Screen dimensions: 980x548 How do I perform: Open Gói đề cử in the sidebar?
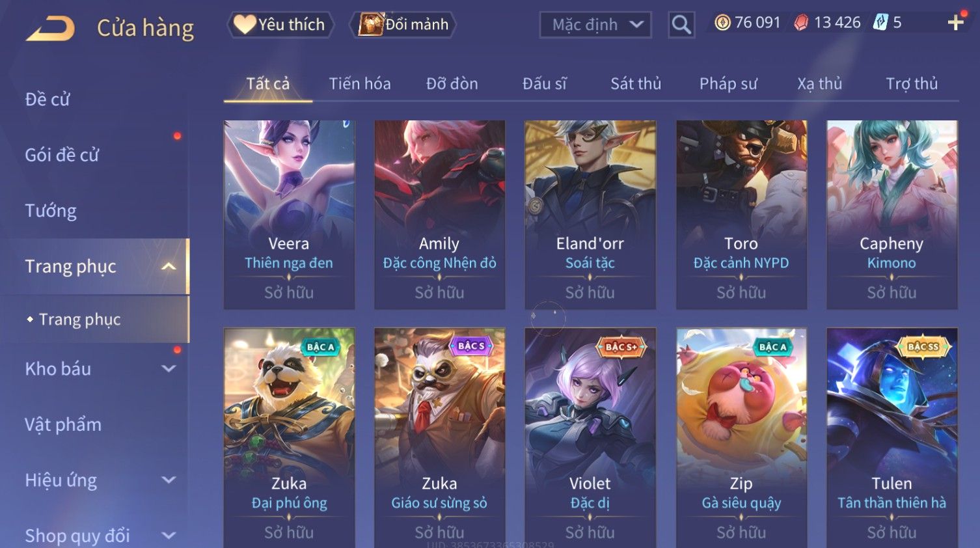point(62,155)
